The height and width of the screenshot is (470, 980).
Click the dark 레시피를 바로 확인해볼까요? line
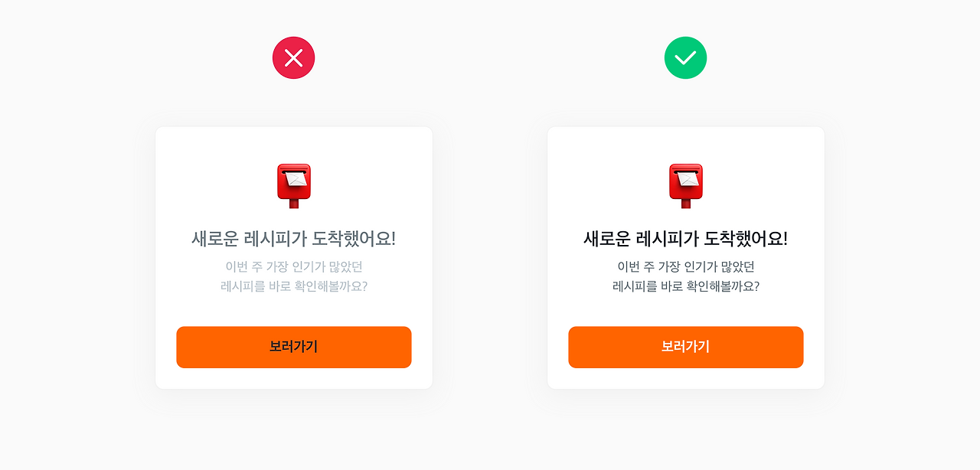pos(686,287)
